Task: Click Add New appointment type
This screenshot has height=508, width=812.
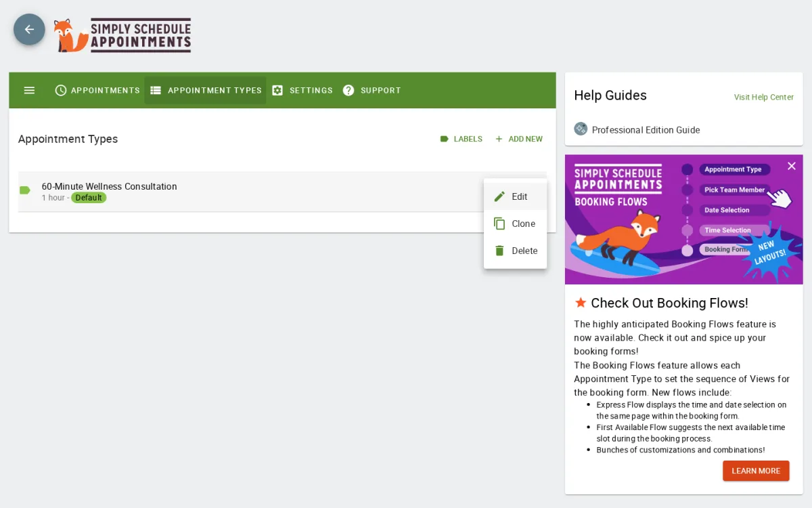Action: point(519,139)
